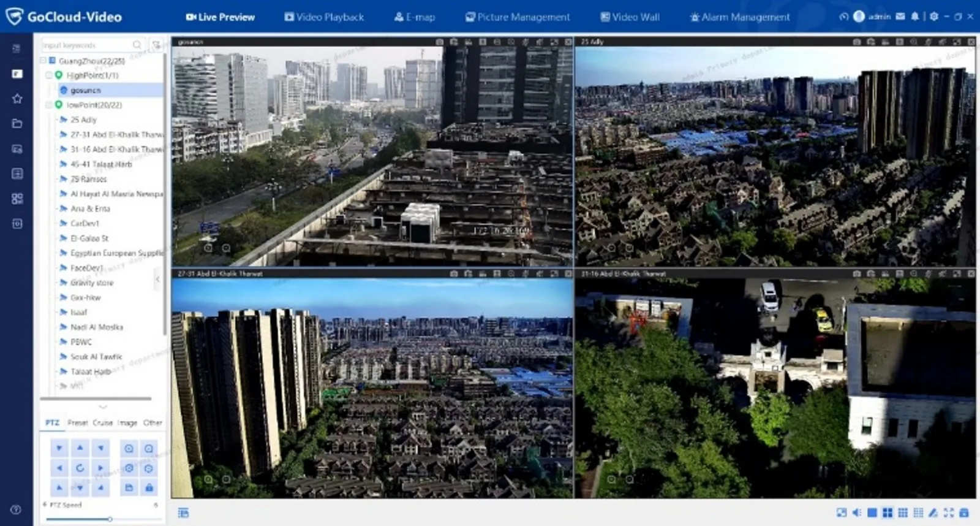The image size is (980, 526).
Task: Switch to four-window layout
Action: [x=888, y=513]
